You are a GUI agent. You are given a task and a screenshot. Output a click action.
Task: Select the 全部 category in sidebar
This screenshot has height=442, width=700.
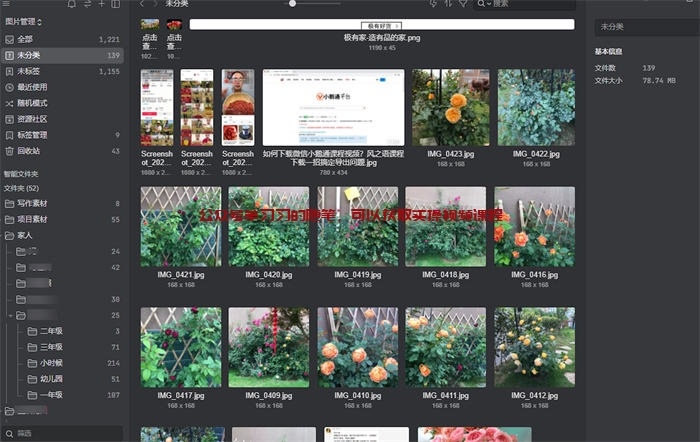[x=25, y=39]
